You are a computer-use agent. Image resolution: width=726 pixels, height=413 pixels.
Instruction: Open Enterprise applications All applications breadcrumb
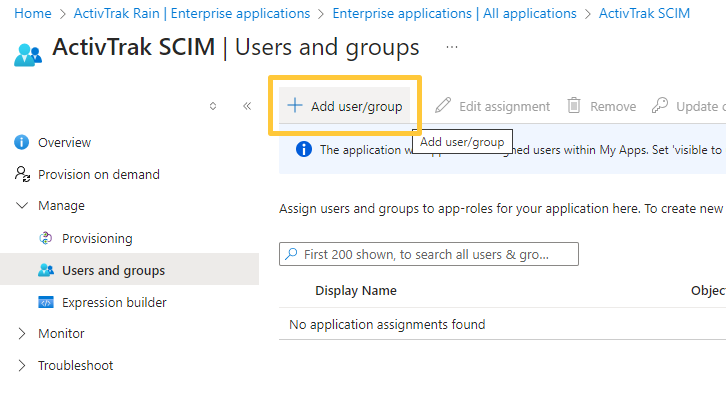[x=454, y=13]
